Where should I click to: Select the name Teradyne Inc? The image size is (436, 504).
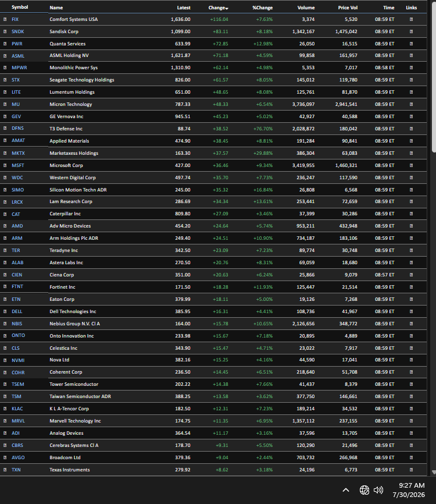(x=63, y=250)
